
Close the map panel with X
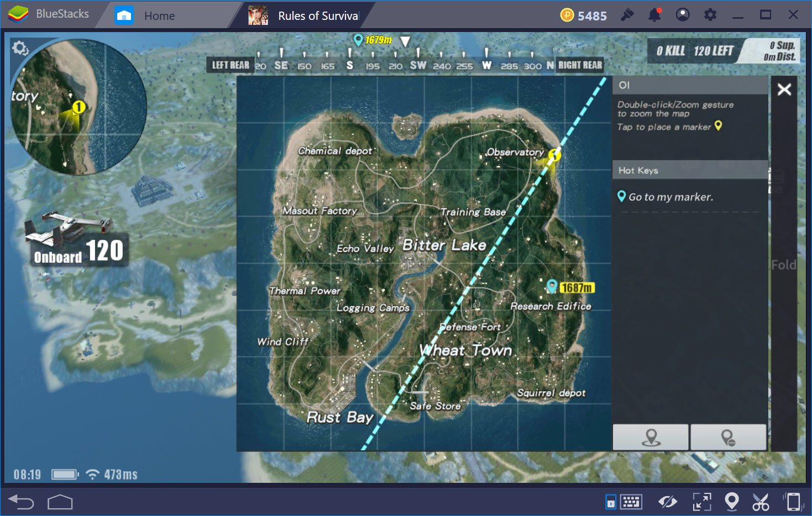784,89
